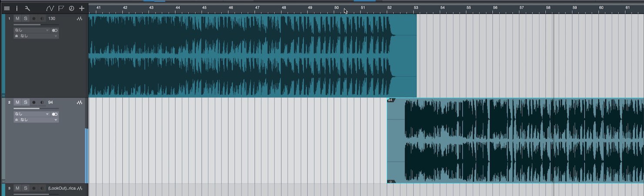Image resolution: width=644 pixels, height=196 pixels.
Task: Add tracks with the plus icon
Action: point(81,8)
